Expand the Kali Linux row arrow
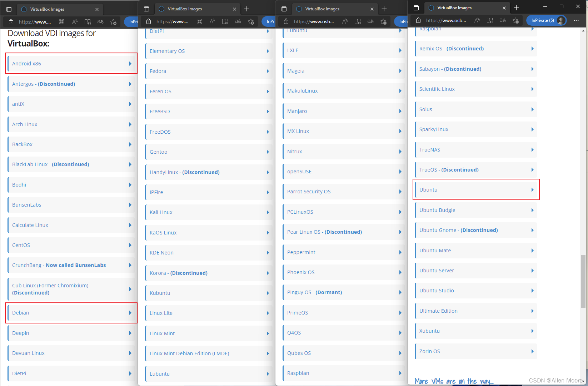 pos(268,212)
